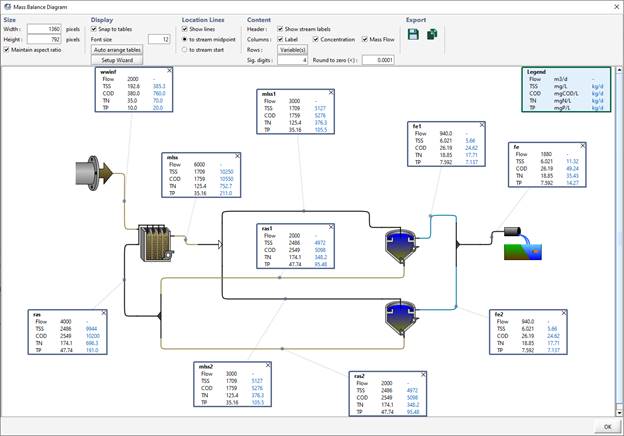This screenshot has width=624, height=436.
Task: Select 'to stream start' radio button
Action: click(x=185, y=50)
